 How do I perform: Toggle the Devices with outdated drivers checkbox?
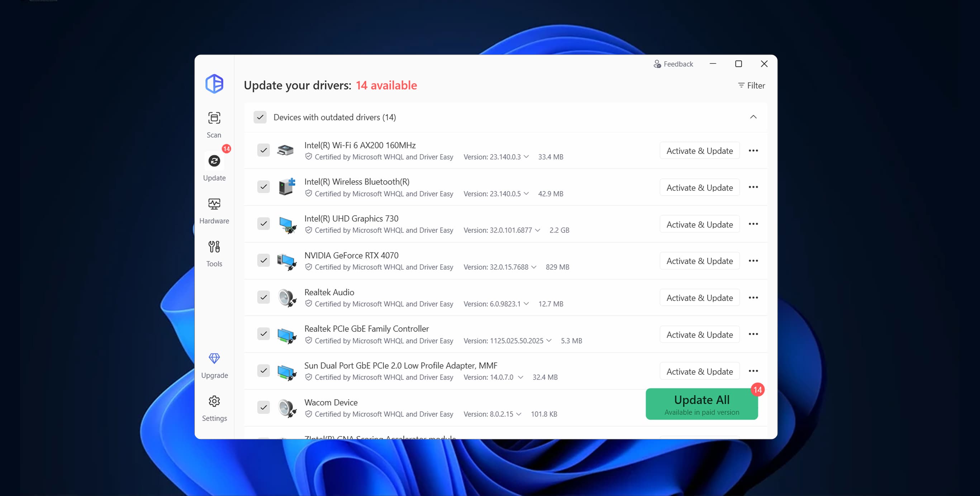click(x=260, y=117)
